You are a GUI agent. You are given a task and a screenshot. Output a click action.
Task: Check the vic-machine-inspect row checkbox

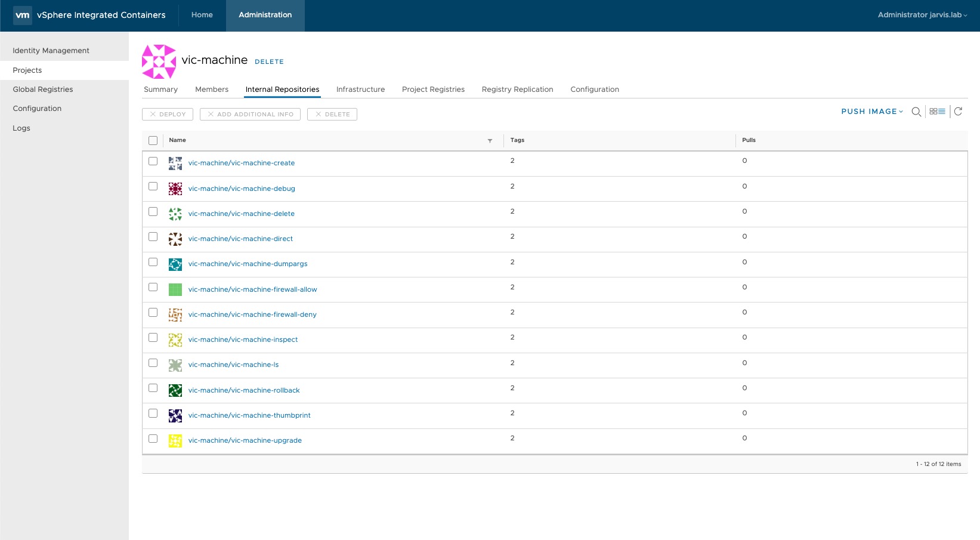(x=153, y=338)
